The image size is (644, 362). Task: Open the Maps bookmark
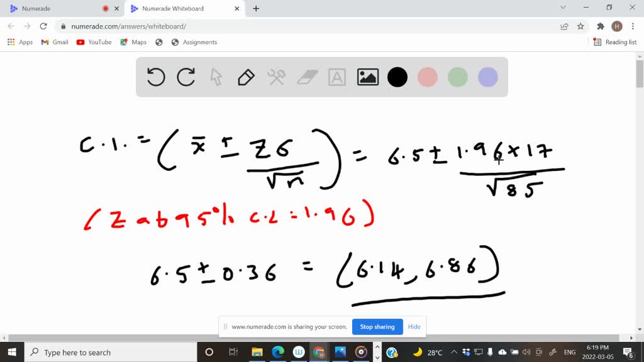(133, 42)
